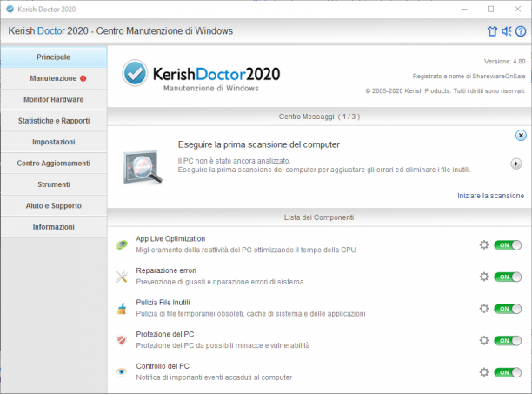Open the Manutenzione section
The width and height of the screenshot is (532, 394).
click(54, 78)
